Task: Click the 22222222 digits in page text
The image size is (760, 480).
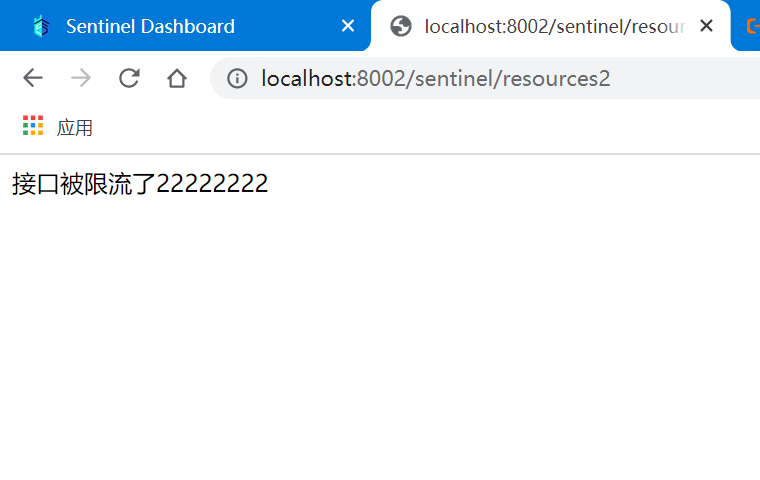Action: point(212,184)
